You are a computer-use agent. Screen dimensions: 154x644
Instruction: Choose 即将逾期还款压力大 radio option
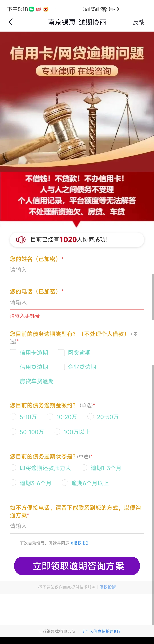click(13, 468)
